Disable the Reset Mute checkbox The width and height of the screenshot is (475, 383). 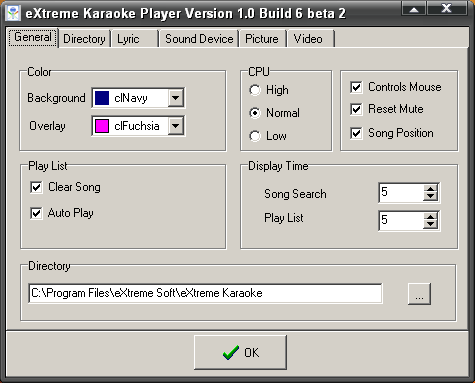(x=356, y=109)
